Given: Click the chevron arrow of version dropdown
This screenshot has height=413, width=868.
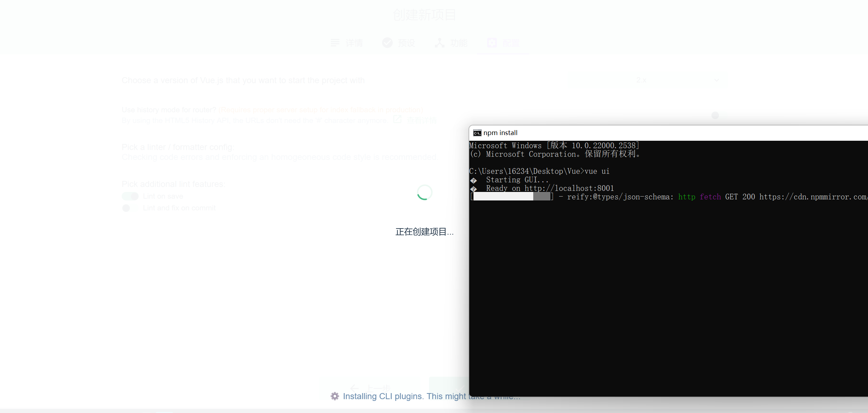Looking at the screenshot, I should 716,80.
